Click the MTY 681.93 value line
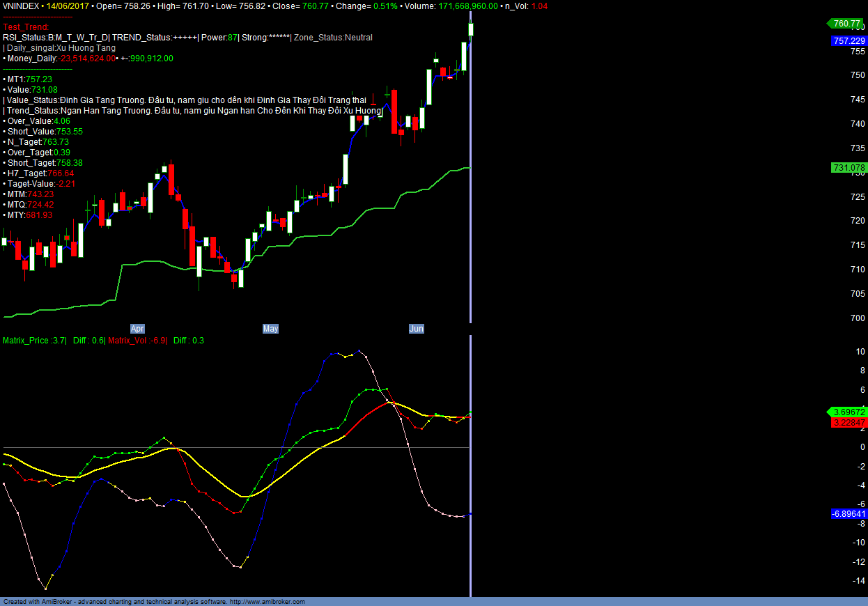The width and height of the screenshot is (868, 606). tap(28, 215)
